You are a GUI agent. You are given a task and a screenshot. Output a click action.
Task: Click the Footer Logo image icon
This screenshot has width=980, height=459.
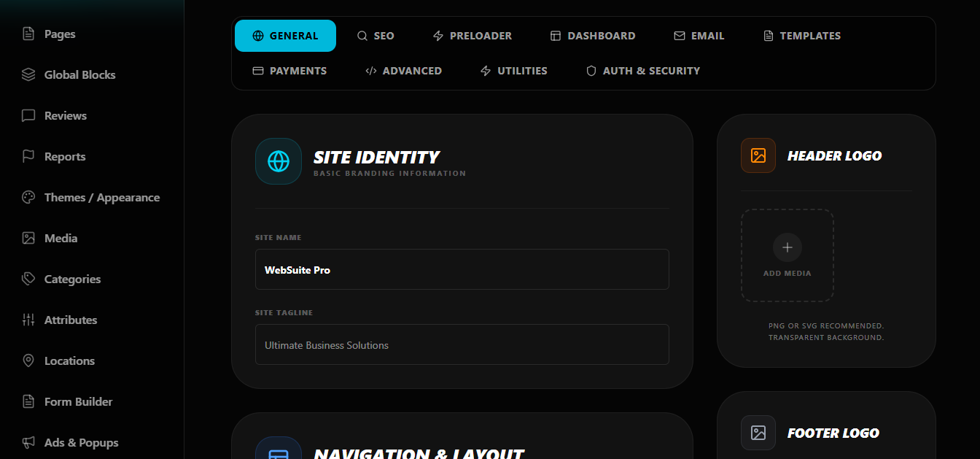(758, 433)
